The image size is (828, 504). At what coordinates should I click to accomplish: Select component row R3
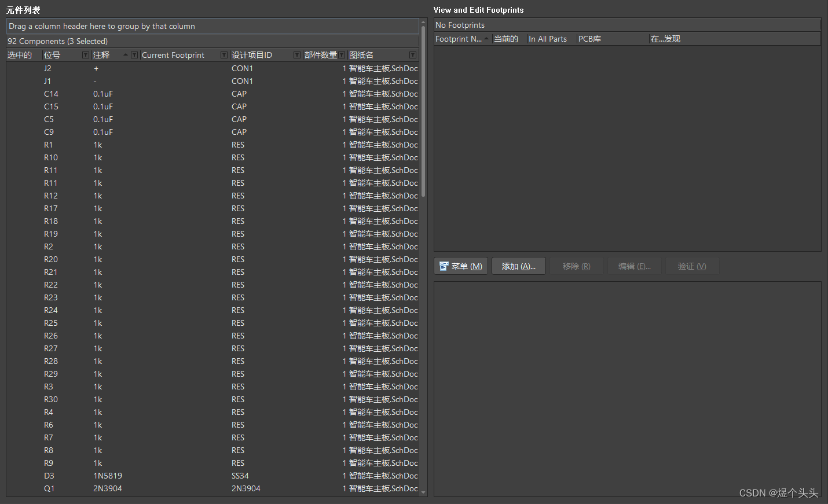click(213, 387)
